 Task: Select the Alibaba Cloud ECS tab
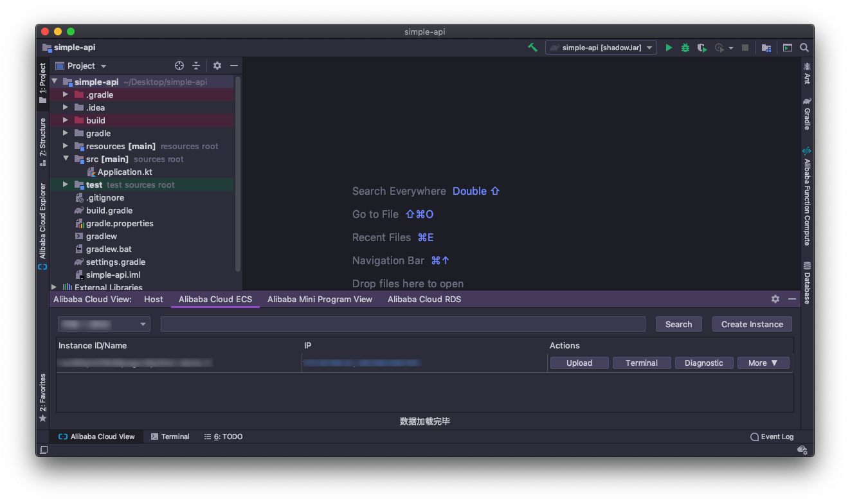click(x=215, y=299)
